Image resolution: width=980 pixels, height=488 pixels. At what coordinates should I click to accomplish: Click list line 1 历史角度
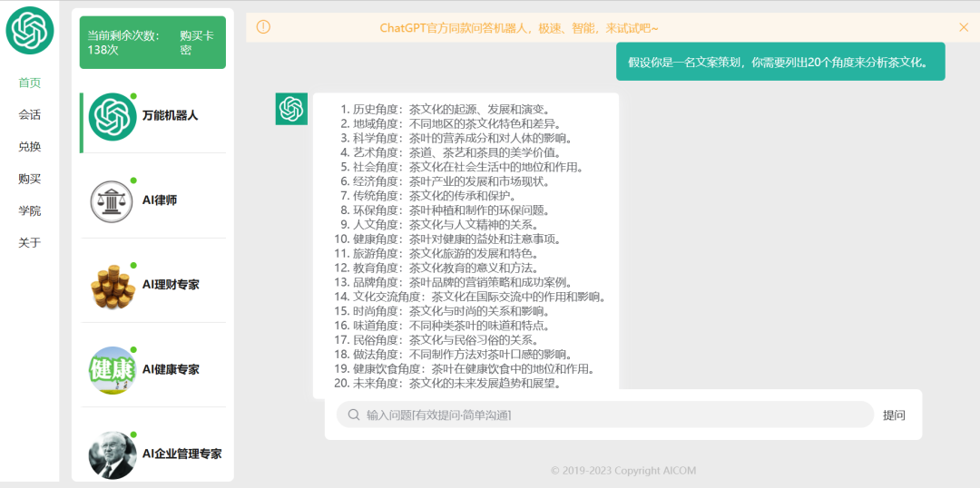tap(446, 110)
